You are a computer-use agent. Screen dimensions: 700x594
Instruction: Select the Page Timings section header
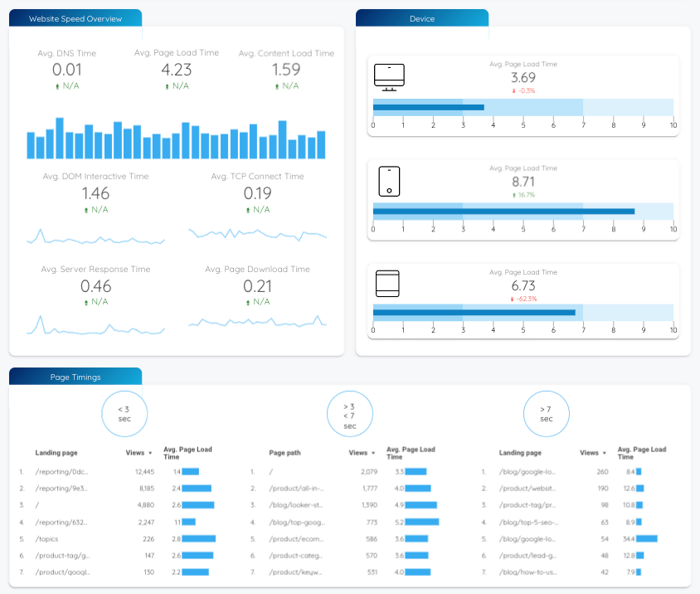tap(75, 377)
